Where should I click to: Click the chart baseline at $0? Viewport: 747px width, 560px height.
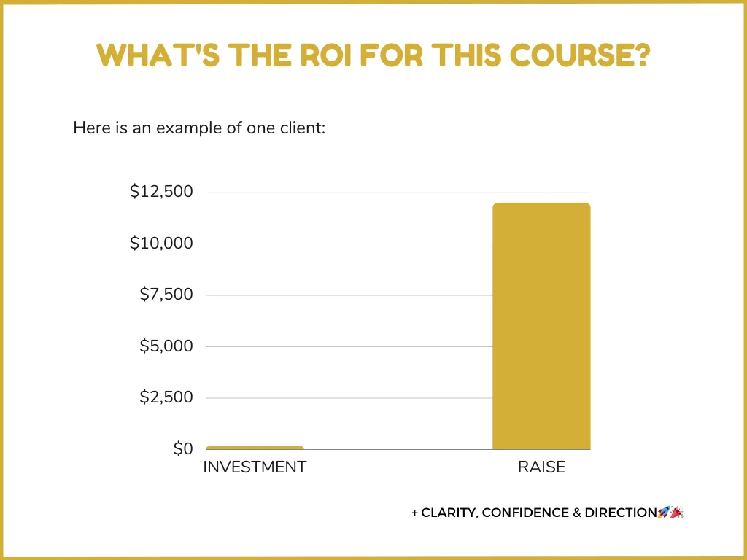[x=398, y=449]
